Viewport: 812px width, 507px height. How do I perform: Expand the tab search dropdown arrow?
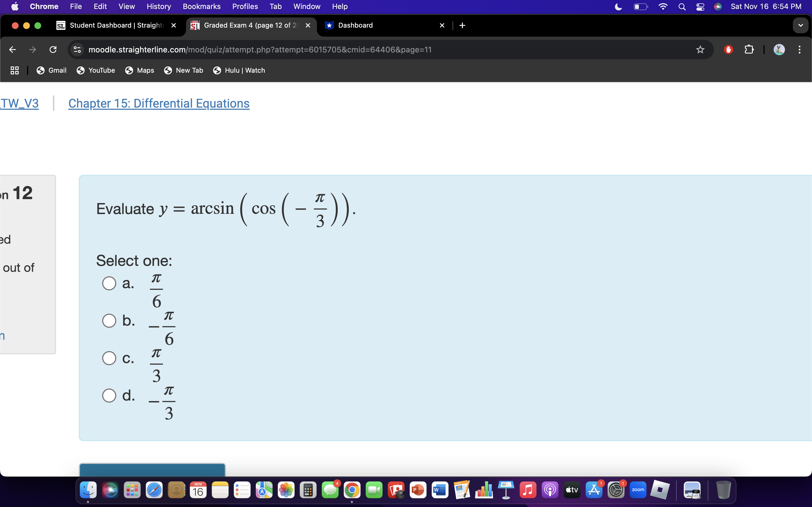click(800, 25)
